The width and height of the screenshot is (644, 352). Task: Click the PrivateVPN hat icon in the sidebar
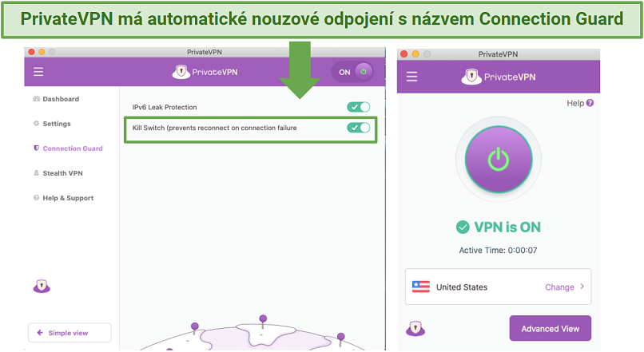click(x=42, y=286)
